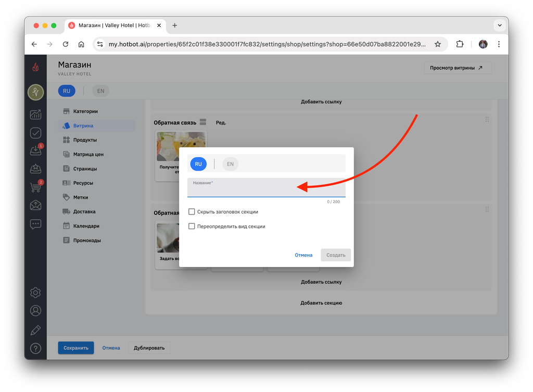
Task: Click the pencil edit icon in sidebar
Action: (35, 330)
